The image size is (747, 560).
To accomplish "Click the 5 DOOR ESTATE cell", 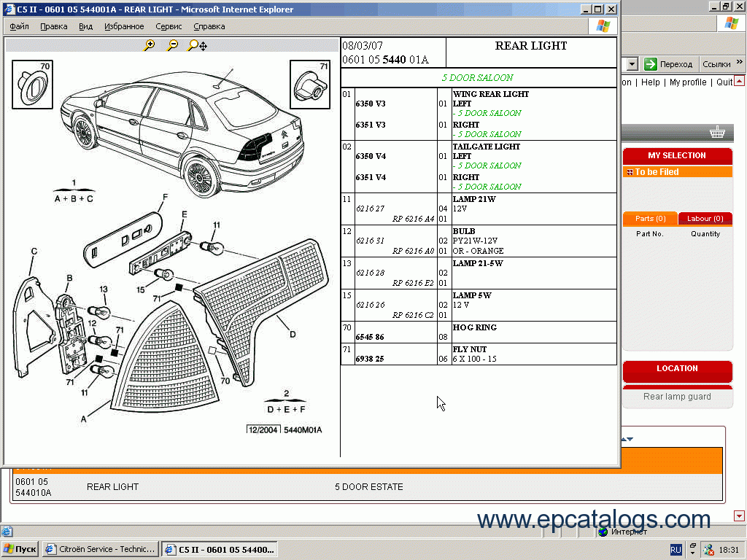I will coord(368,486).
